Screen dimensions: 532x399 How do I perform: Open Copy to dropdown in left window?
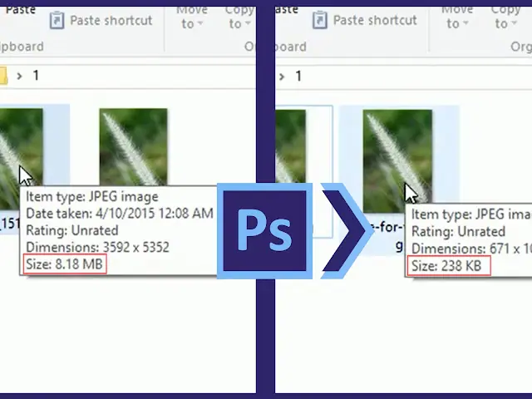[x=239, y=17]
